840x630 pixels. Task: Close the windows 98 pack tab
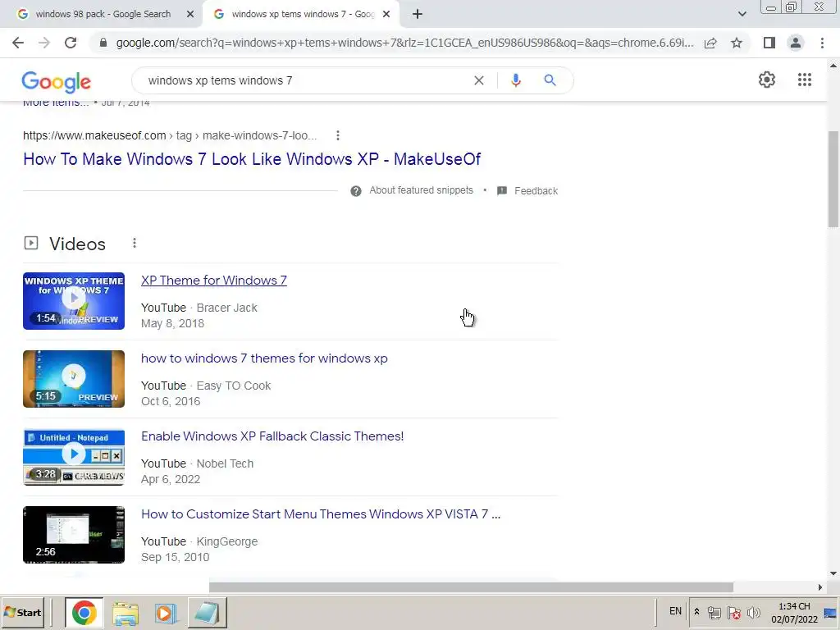(190, 15)
